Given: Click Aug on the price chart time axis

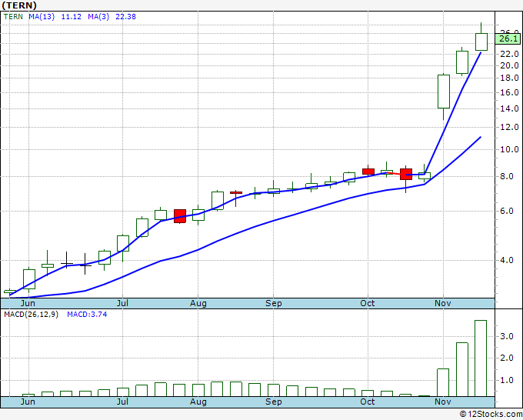Looking at the screenshot, I should click(198, 303).
